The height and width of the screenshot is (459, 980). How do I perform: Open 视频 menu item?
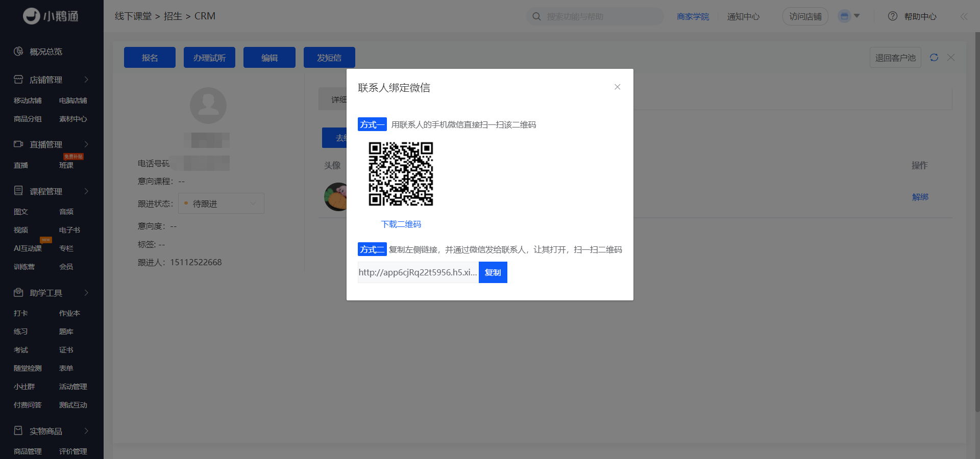[x=21, y=230]
